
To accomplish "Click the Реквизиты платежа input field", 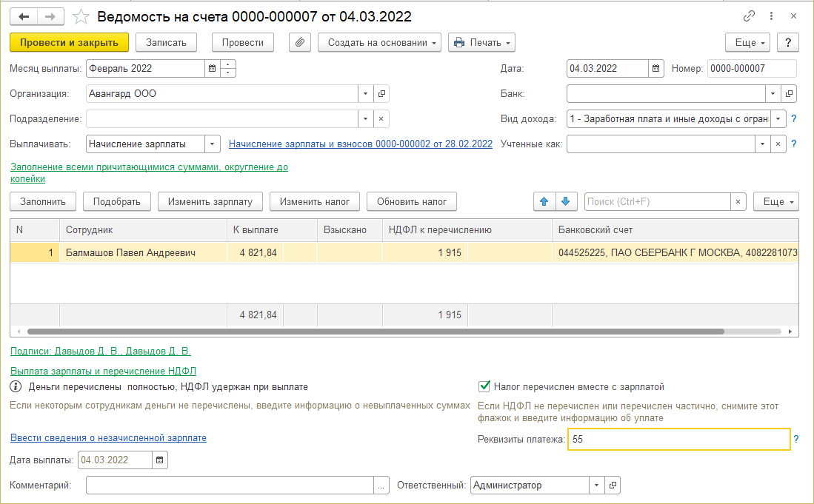I will pos(678,440).
